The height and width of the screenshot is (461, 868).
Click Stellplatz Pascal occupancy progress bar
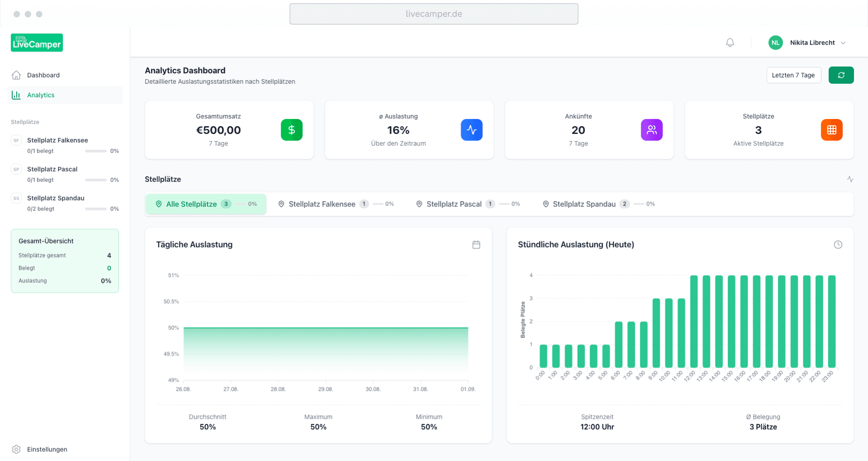96,180
